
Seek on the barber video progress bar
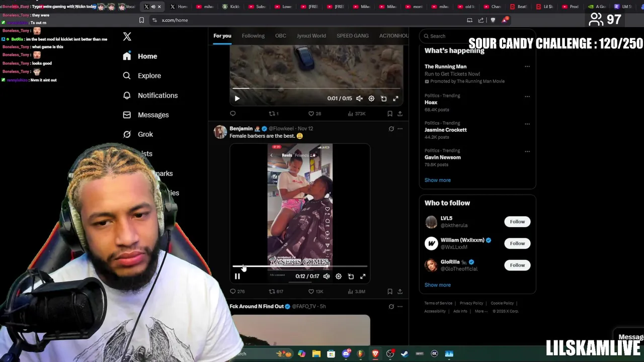(x=300, y=266)
